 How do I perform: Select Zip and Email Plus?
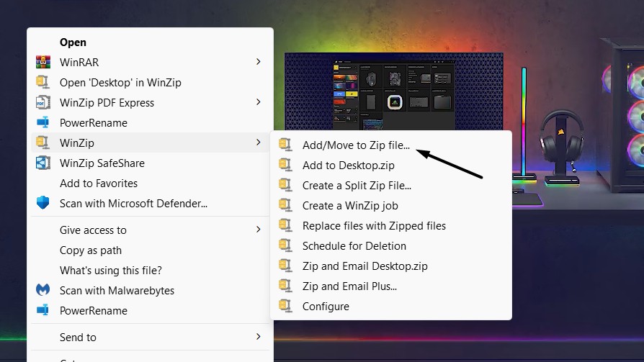391,286
